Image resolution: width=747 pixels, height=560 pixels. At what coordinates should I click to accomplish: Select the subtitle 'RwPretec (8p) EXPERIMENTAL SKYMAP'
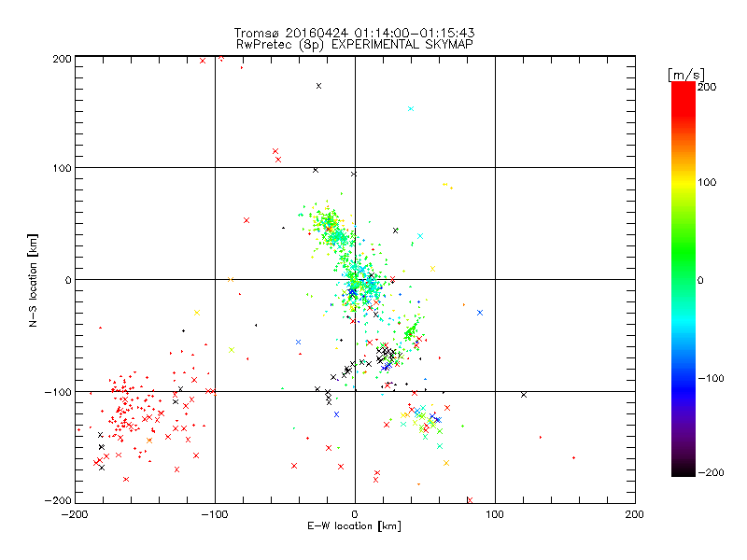click(355, 45)
